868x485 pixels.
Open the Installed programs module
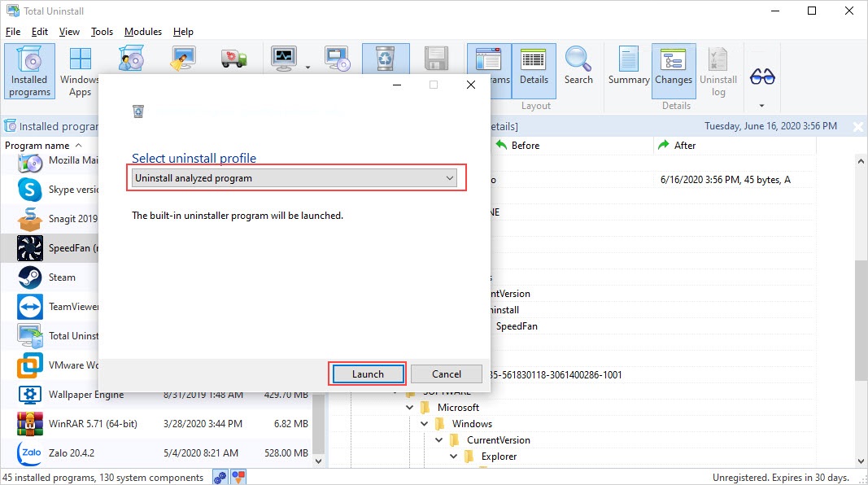[30, 71]
